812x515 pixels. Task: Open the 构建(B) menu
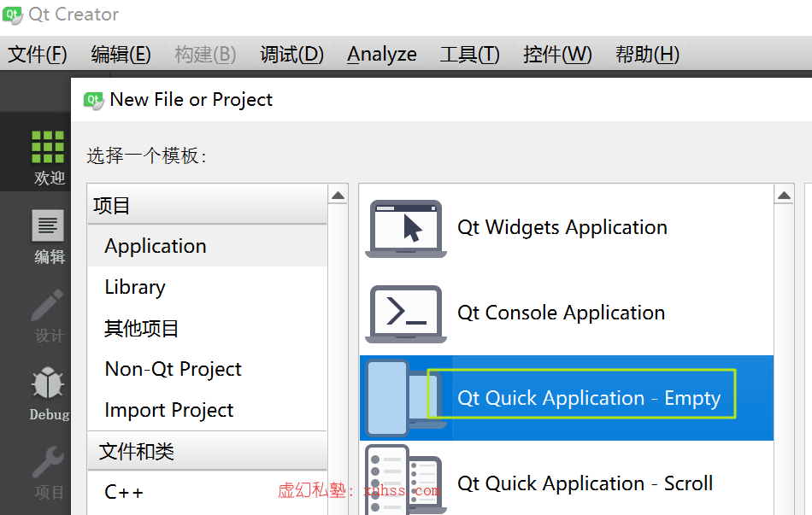click(x=205, y=54)
